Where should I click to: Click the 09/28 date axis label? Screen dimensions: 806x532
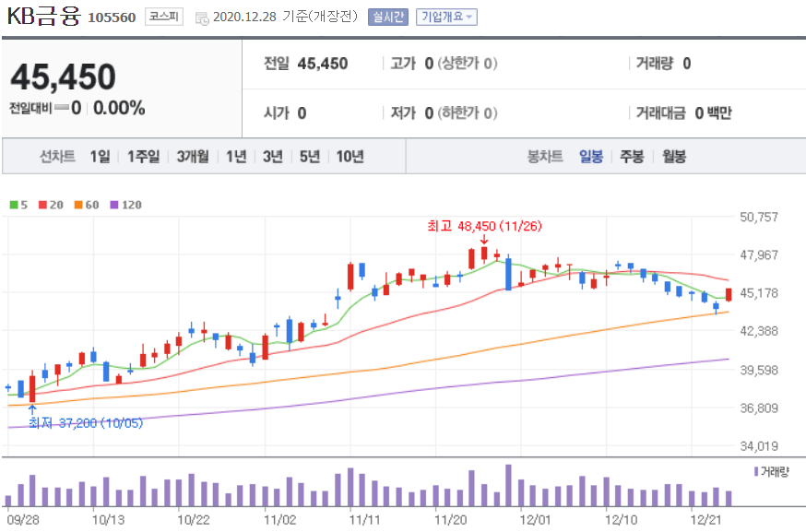point(23,520)
